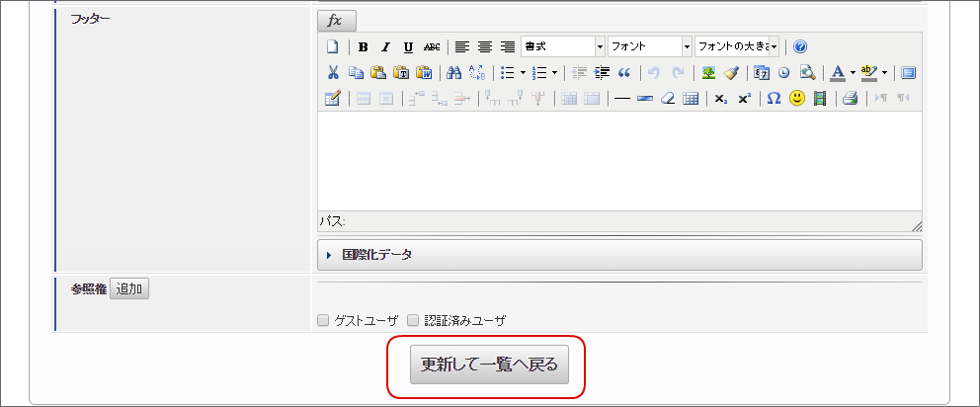Insert date with calendar icon
The height and width of the screenshot is (407, 980).
[x=762, y=72]
